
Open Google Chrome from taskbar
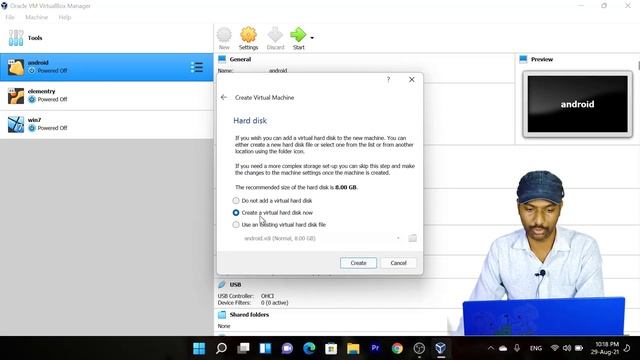[x=397, y=348]
